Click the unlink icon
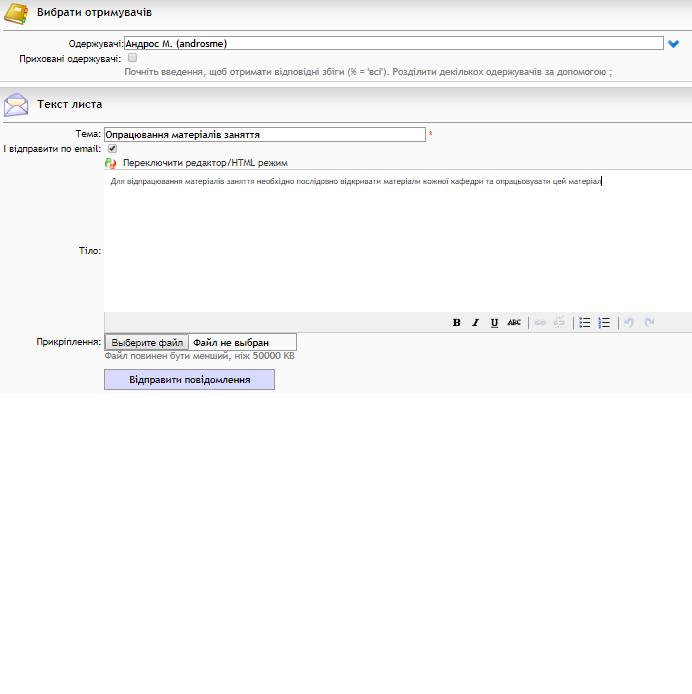This screenshot has width=692, height=694. point(559,323)
